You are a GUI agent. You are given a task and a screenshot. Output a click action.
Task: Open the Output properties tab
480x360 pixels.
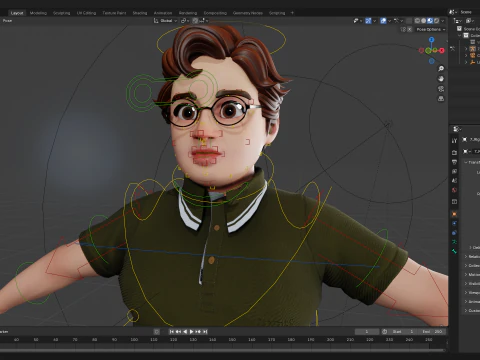454,162
